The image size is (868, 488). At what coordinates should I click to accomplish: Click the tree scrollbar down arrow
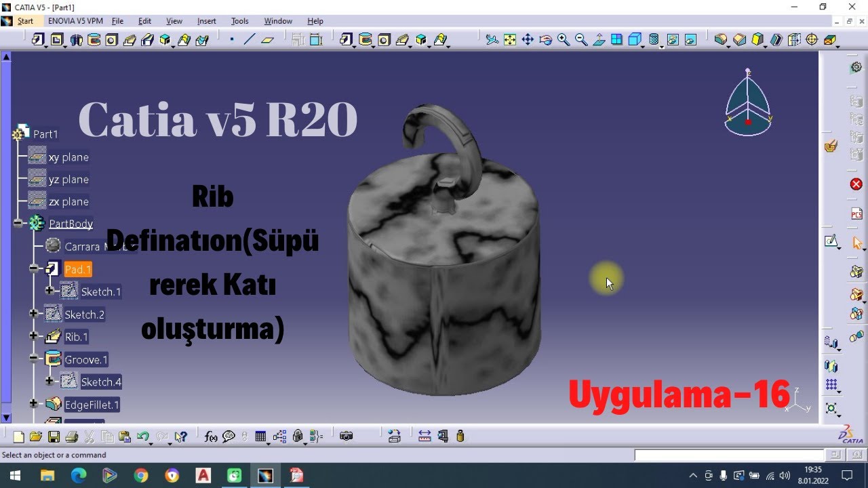click(x=6, y=418)
